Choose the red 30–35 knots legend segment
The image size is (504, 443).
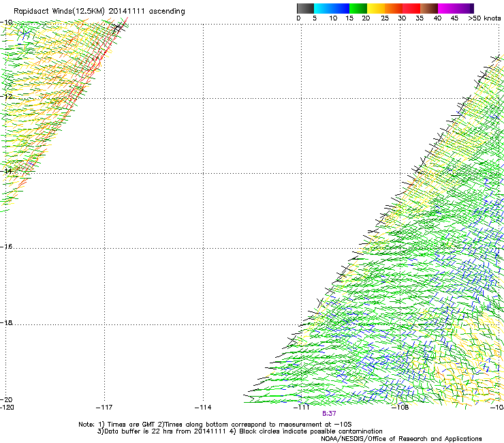coord(411,8)
